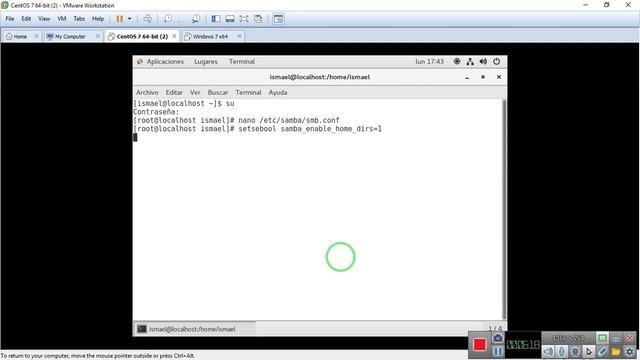This screenshot has width=640, height=360.
Task: Open recorder output folder icon
Action: pos(616,351)
